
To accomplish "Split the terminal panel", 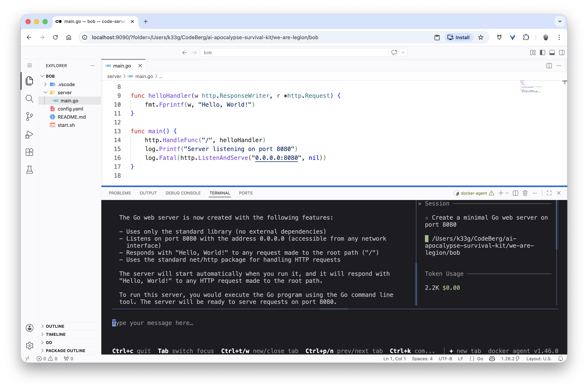I will [515, 193].
